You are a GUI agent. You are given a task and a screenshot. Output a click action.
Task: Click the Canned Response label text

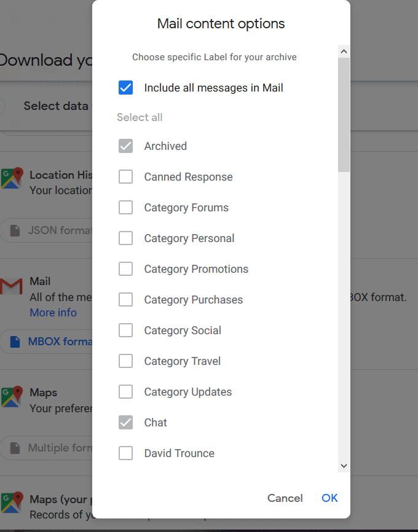click(189, 177)
